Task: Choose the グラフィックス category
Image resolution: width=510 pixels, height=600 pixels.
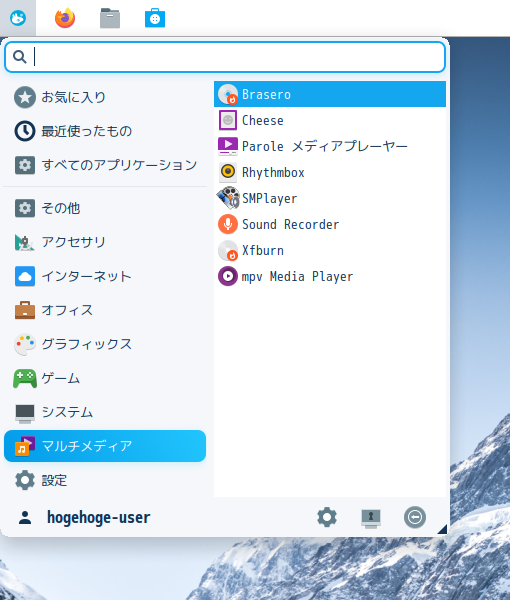Action: point(105,344)
